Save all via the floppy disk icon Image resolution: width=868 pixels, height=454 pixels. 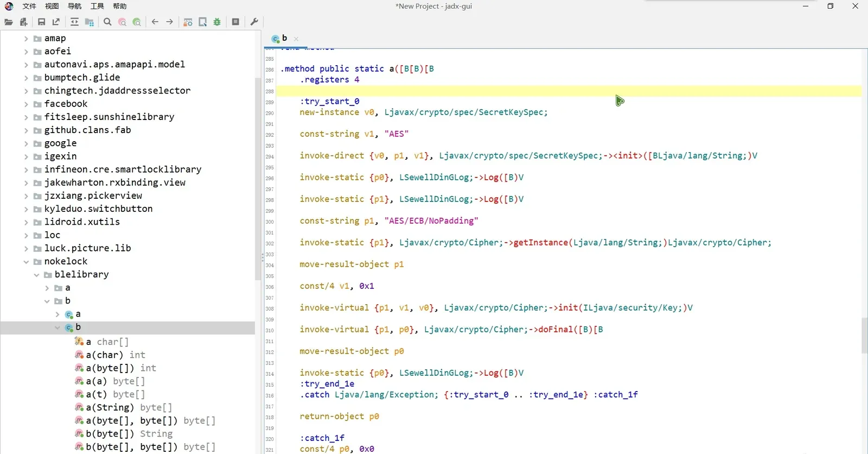(x=41, y=22)
